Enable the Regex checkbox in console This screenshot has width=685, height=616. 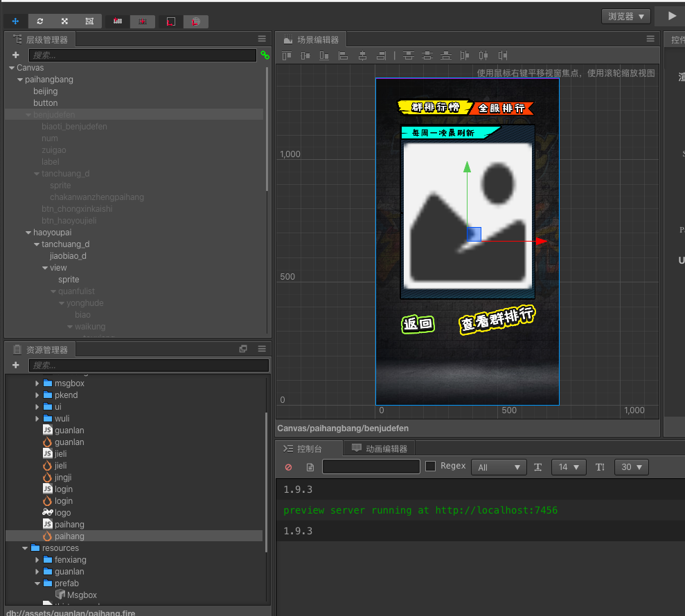pyautogui.click(x=430, y=466)
